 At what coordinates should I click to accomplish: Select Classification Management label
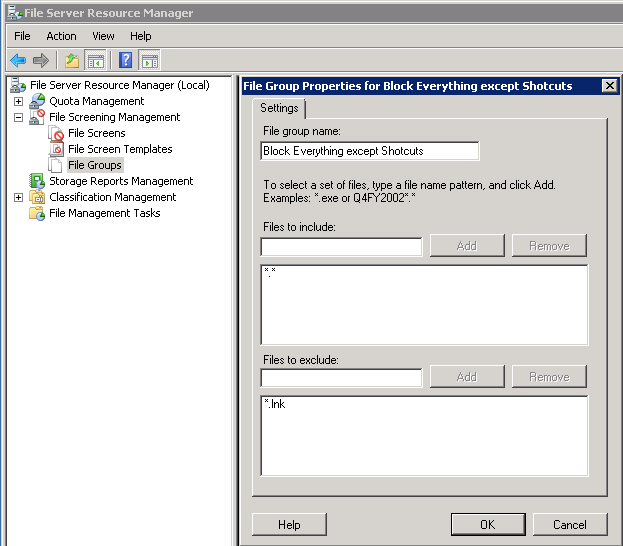click(112, 197)
